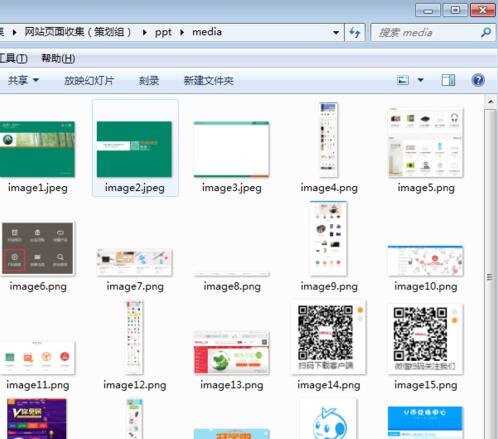The width and height of the screenshot is (498, 439).
Task: Go to ppt folder in breadcrumb
Action: pos(163,32)
